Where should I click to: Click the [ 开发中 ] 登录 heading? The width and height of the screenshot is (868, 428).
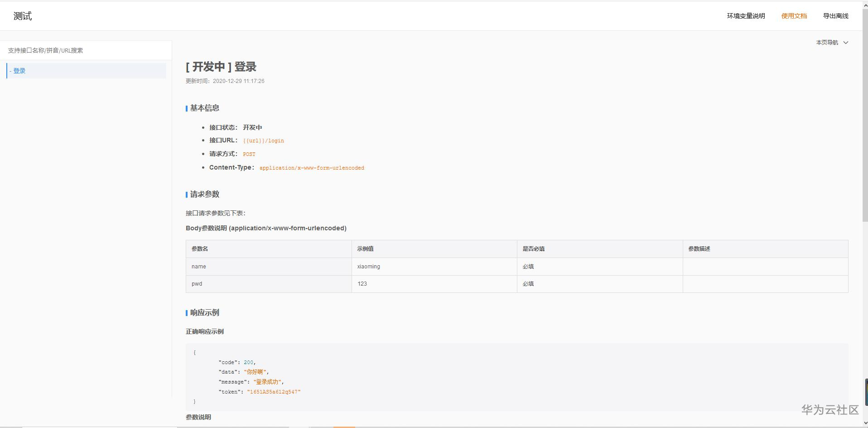221,67
